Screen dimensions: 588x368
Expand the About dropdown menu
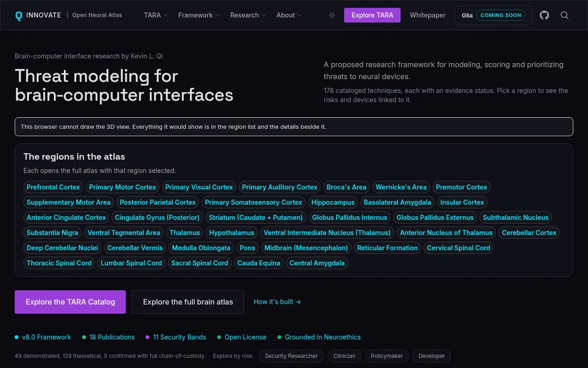coord(289,15)
